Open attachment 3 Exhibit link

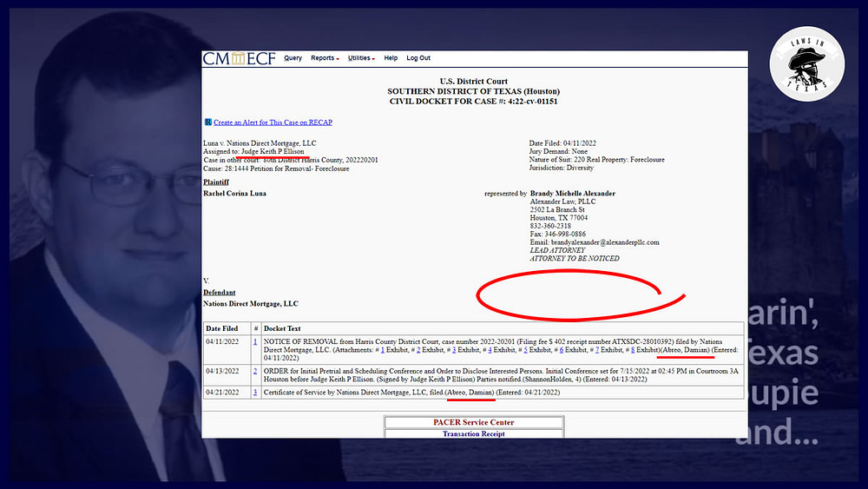[454, 350]
